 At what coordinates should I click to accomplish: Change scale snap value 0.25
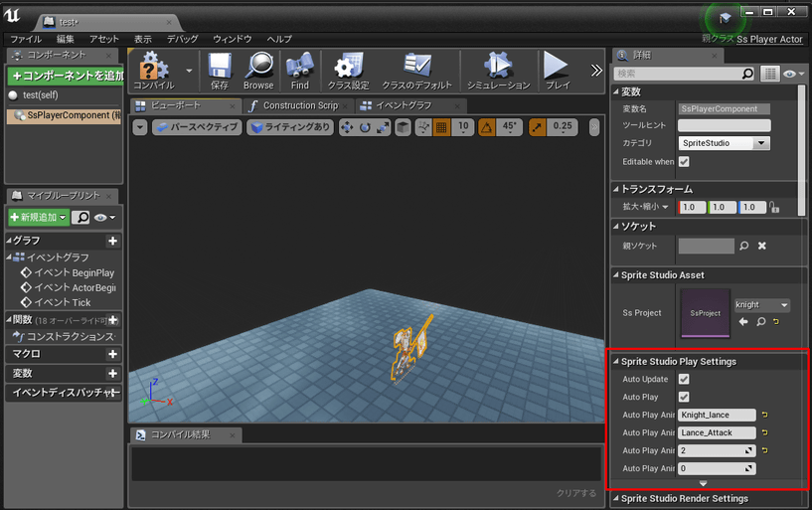(x=563, y=127)
